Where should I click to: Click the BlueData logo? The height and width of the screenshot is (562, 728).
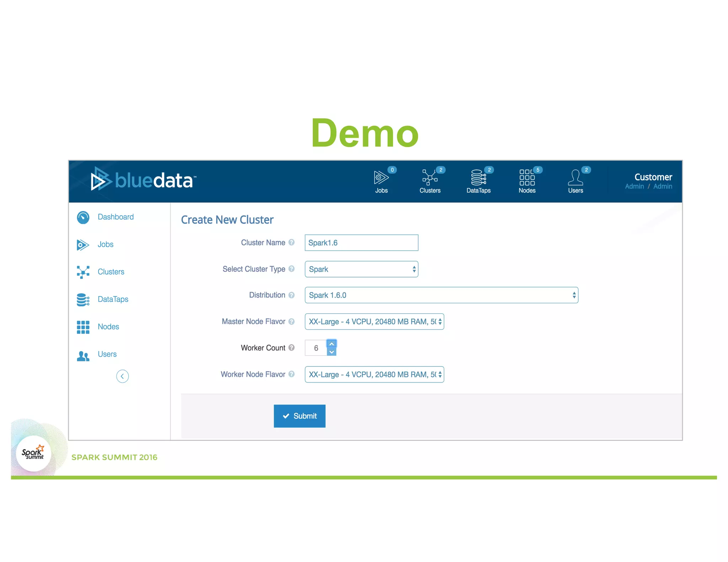tap(143, 179)
